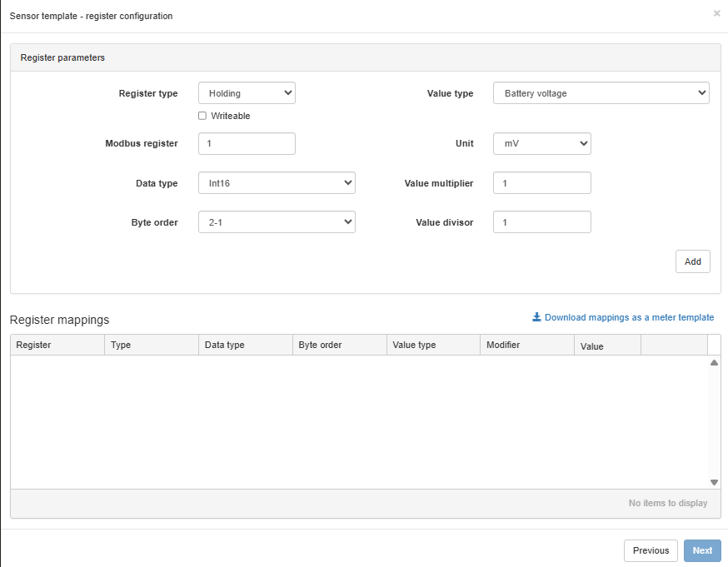
Task: Click the mappings table scroll down arrow
Action: [714, 482]
